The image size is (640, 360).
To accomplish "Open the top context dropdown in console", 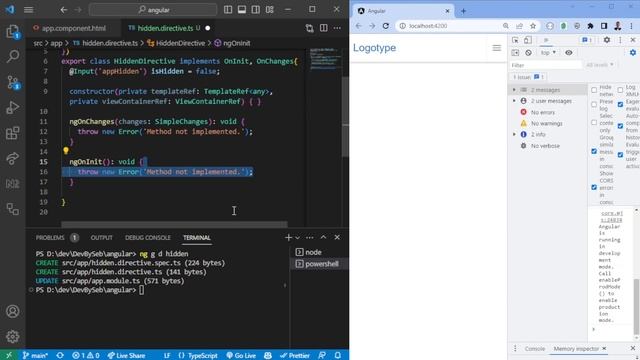I will click(548, 53).
